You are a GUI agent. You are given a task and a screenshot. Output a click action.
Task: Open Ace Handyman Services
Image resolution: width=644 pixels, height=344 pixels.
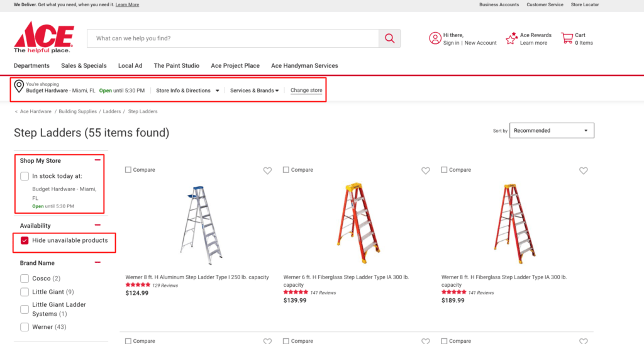point(304,65)
